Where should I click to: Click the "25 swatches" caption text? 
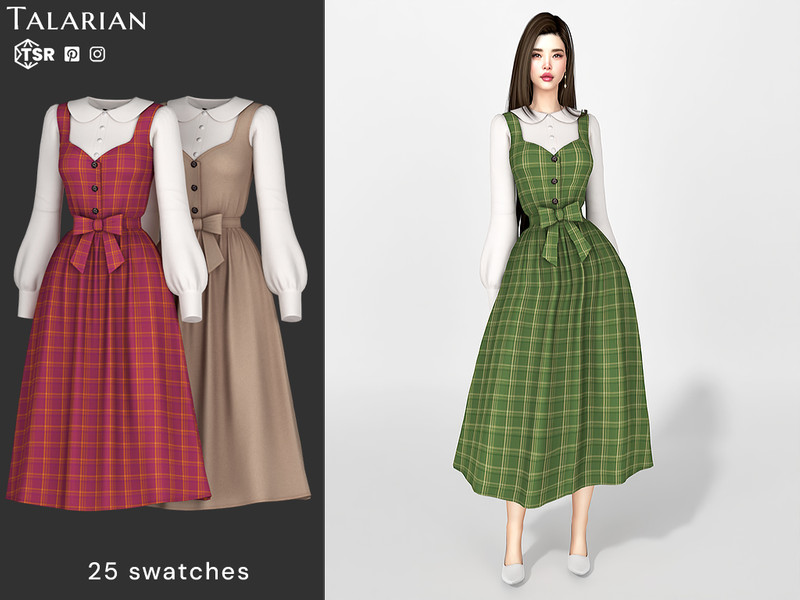[x=168, y=571]
